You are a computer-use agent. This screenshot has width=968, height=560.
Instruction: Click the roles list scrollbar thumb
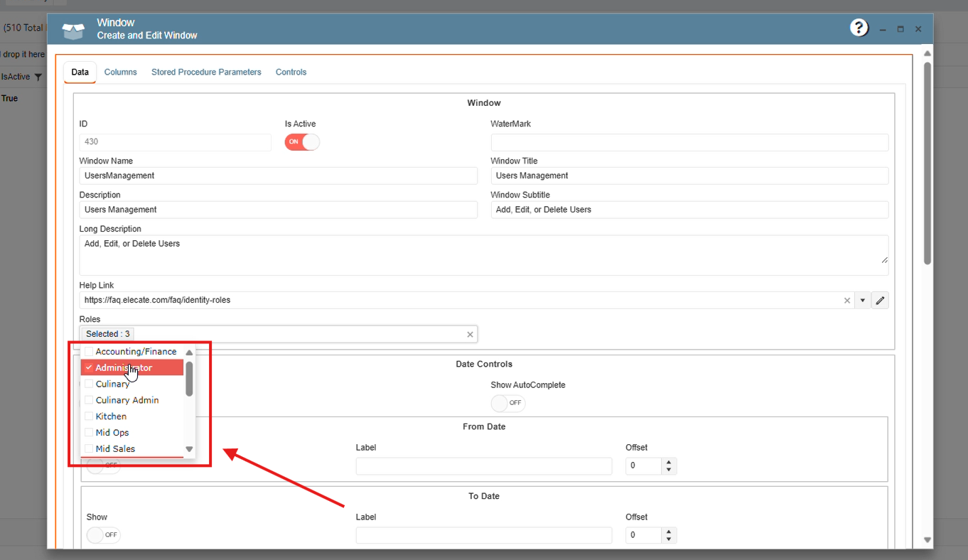click(x=189, y=379)
